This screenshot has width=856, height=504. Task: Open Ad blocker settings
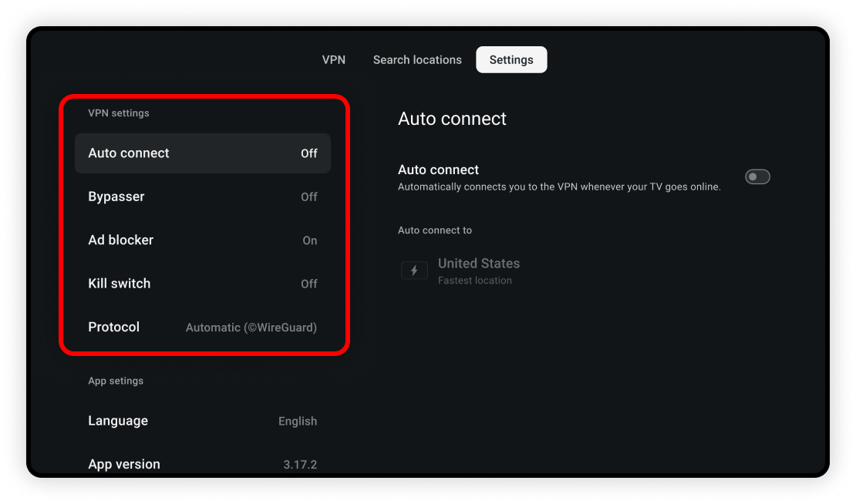(x=203, y=240)
